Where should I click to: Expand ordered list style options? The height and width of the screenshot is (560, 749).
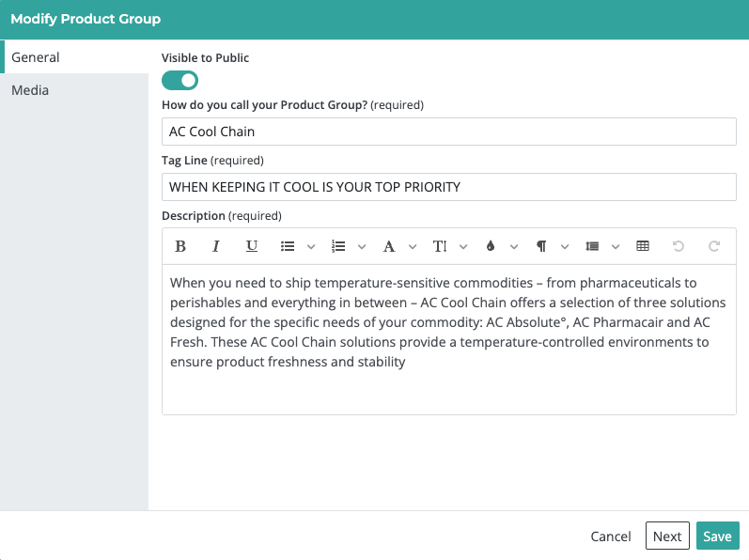tap(362, 247)
